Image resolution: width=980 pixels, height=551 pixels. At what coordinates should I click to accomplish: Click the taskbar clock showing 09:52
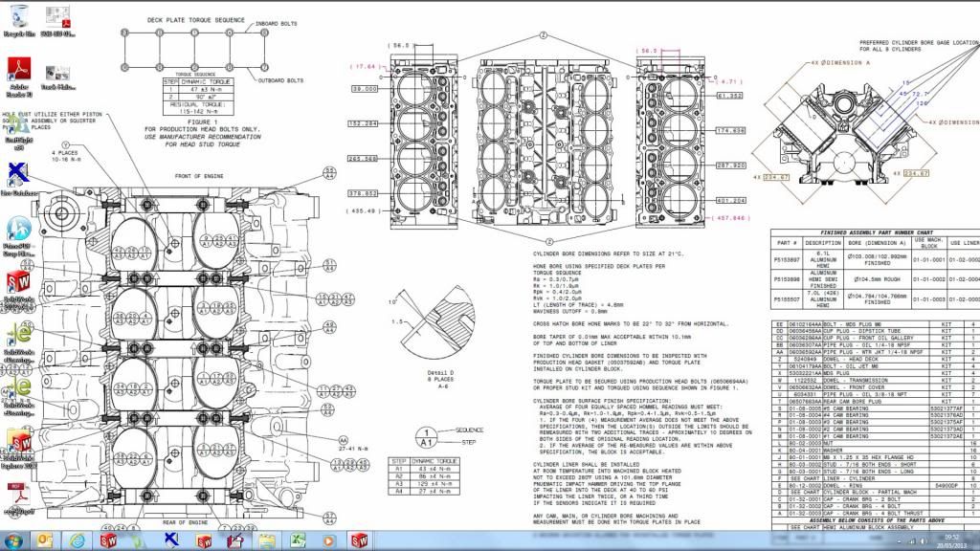click(x=953, y=540)
